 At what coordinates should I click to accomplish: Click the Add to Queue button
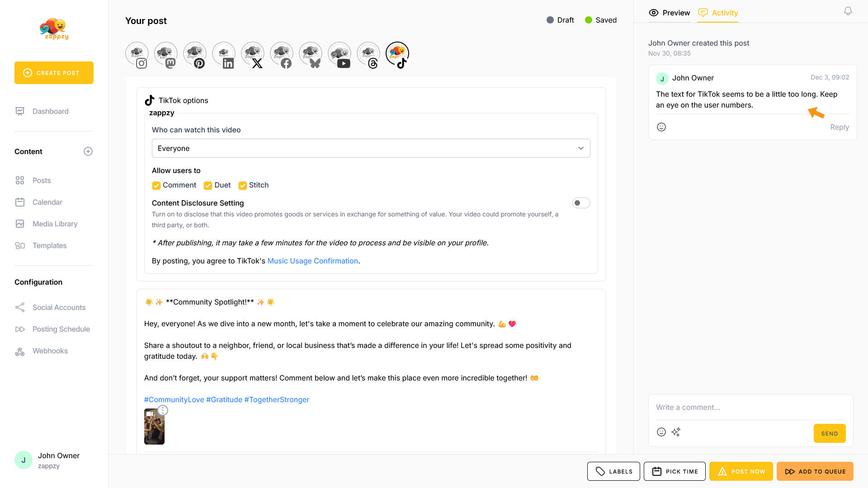[815, 471]
